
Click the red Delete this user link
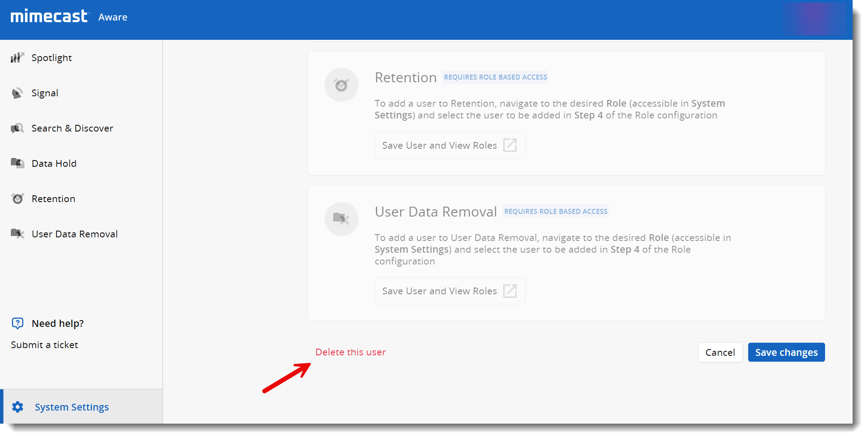(350, 352)
